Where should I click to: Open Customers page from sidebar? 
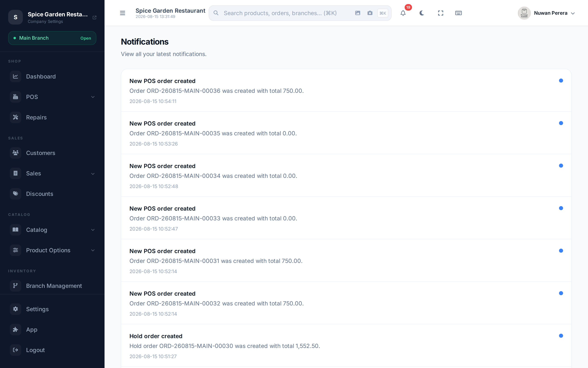click(52, 153)
